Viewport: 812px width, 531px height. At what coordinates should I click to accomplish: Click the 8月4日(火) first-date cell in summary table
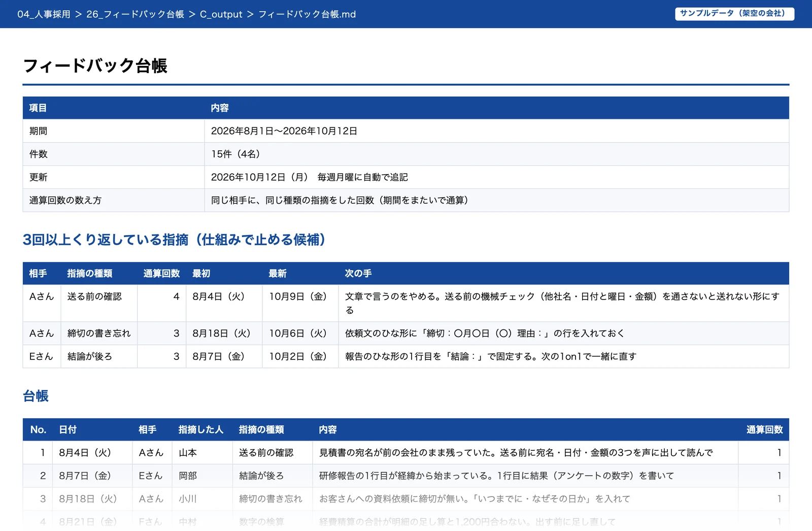(224, 303)
